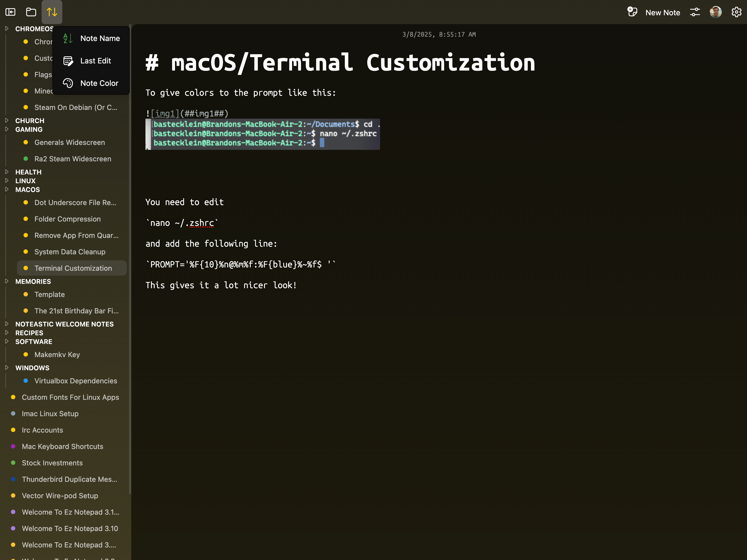Click the terminal prompt screenshot image
747x560 pixels.
(x=262, y=134)
